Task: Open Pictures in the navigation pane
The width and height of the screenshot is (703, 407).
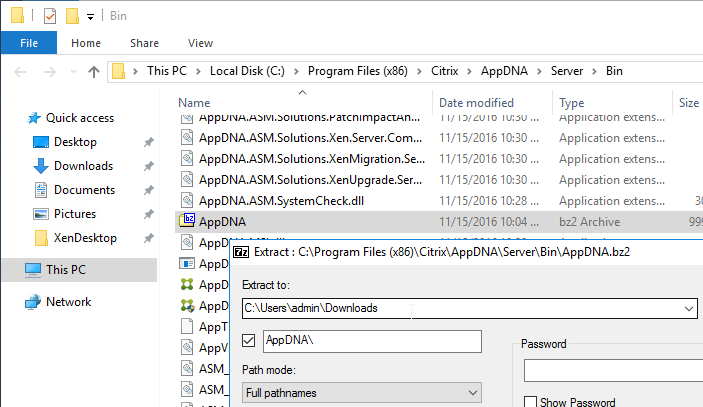Action: (x=75, y=214)
